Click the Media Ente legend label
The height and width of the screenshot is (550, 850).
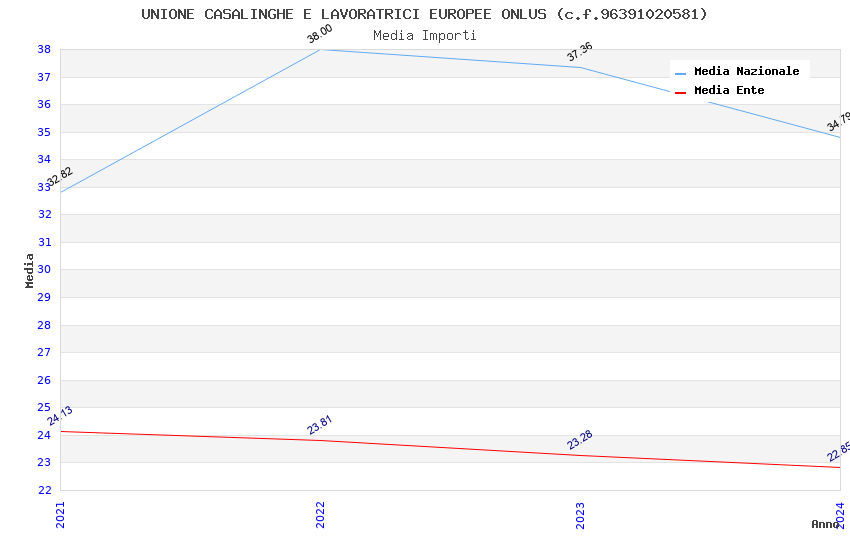tap(729, 90)
